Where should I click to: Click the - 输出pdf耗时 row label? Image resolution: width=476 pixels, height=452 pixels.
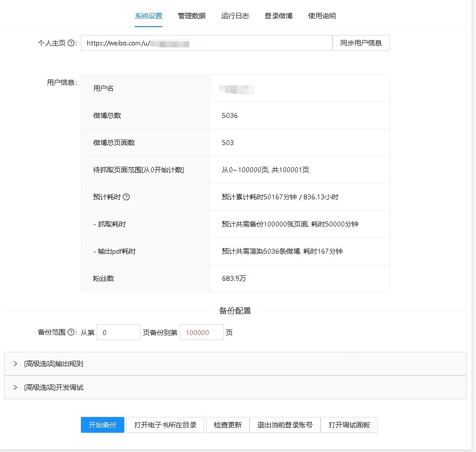pyautogui.click(x=114, y=251)
